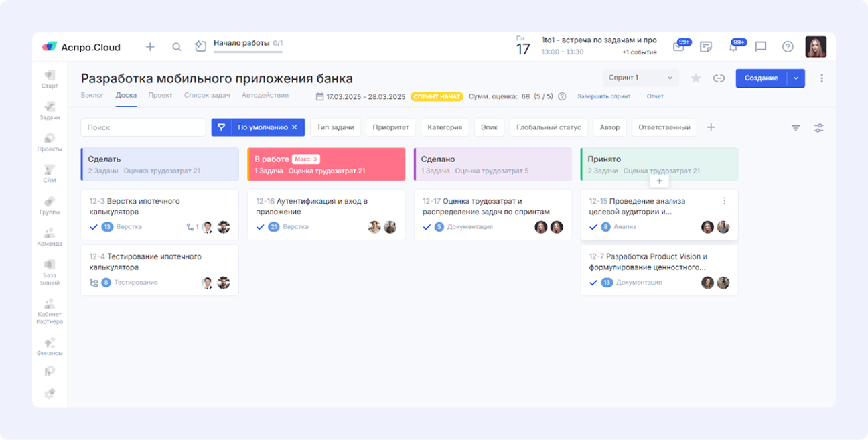This screenshot has width=868, height=440.
Task: Go to Финансы in the sidebar
Action: click(50, 347)
